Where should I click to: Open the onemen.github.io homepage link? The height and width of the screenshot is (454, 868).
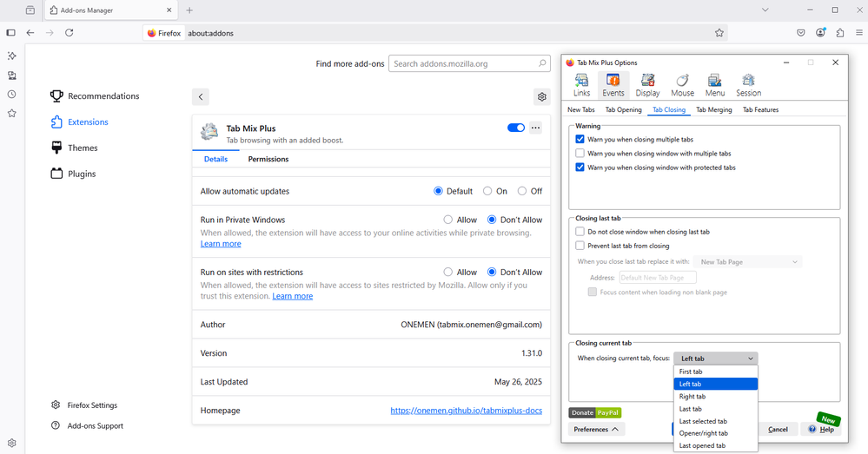[x=466, y=411]
